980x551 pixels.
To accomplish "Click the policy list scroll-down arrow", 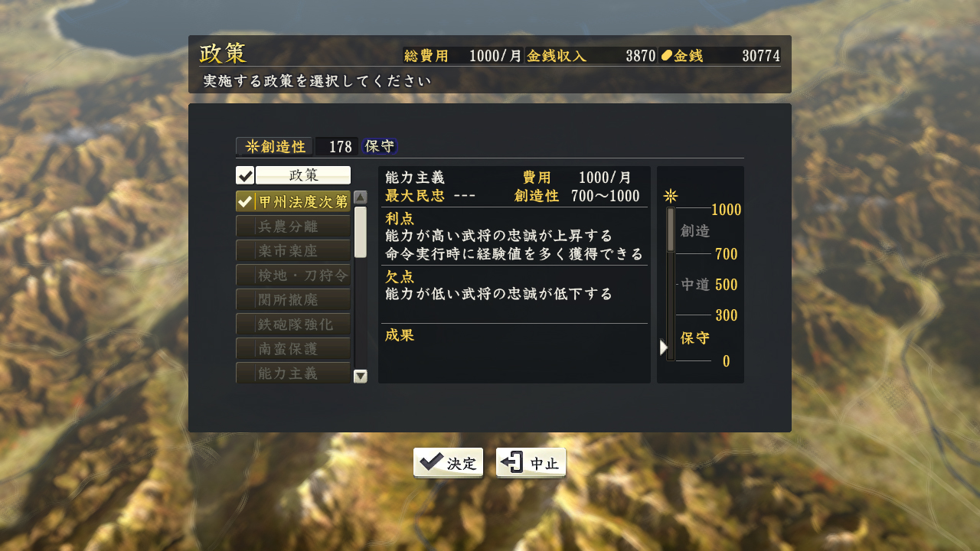I will point(361,376).
